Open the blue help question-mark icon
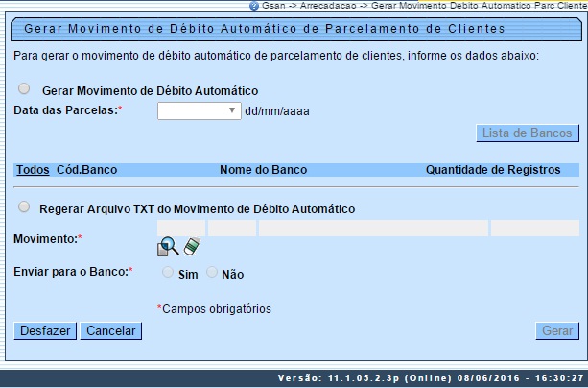Screen dimensions: 588x388 [254, 6]
